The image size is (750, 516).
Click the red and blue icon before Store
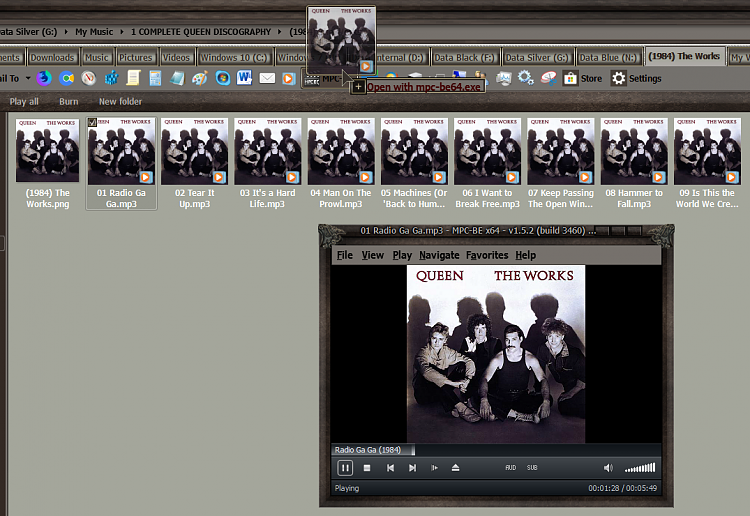click(x=548, y=78)
